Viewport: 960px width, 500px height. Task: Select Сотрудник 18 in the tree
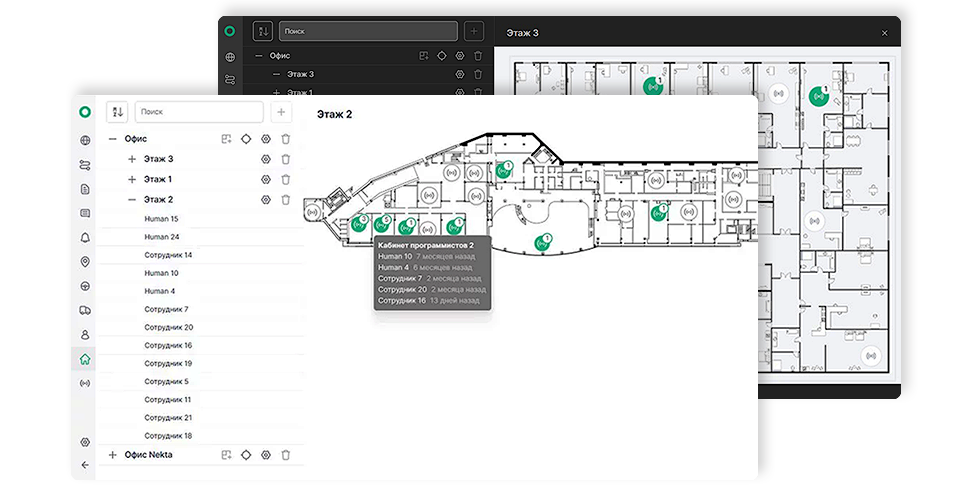[168, 436]
